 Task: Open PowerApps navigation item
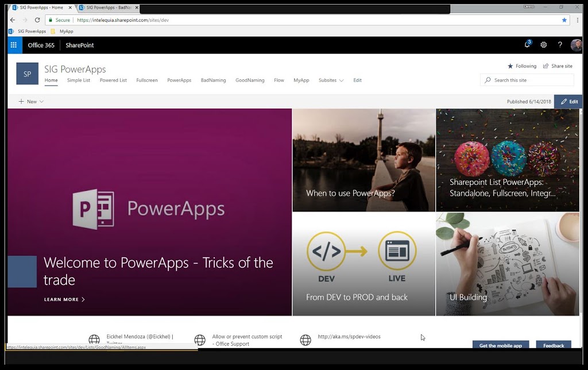179,80
